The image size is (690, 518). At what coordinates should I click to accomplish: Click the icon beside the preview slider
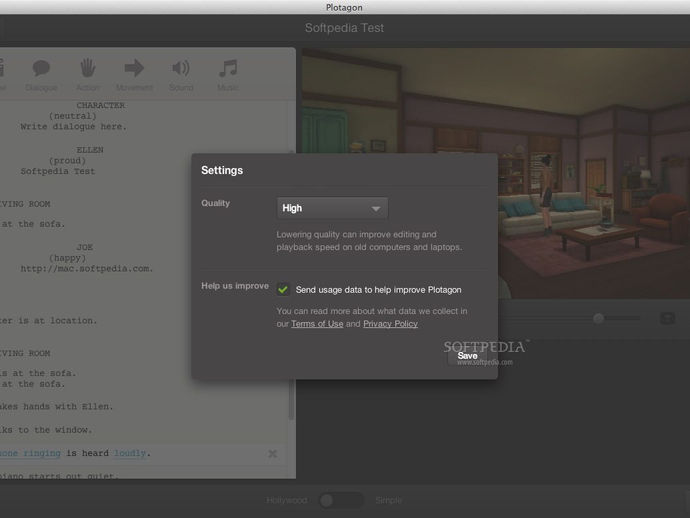(x=667, y=318)
